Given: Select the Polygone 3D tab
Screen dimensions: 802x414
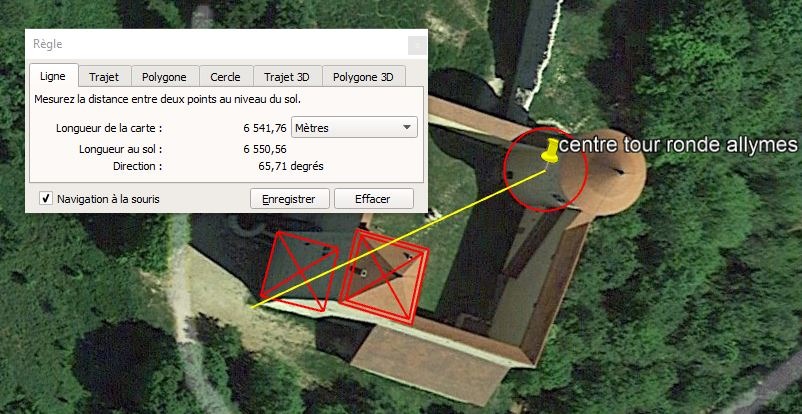Looking at the screenshot, I should pos(363,77).
